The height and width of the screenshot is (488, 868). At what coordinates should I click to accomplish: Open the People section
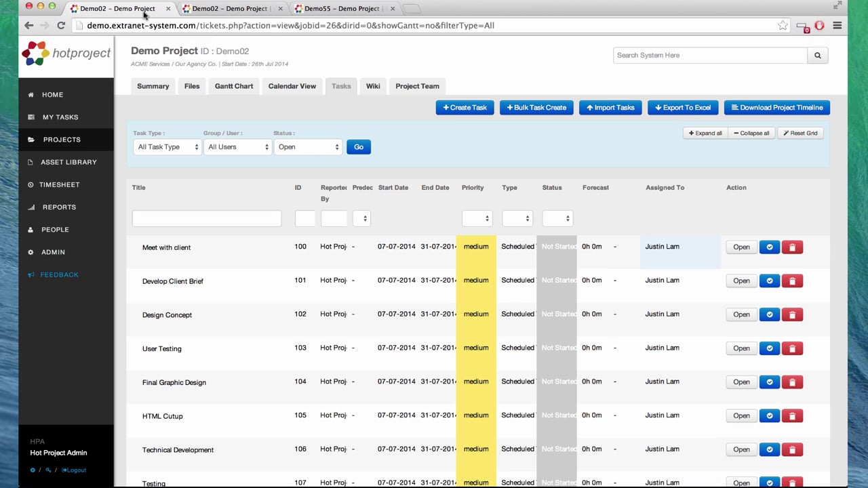coord(55,230)
